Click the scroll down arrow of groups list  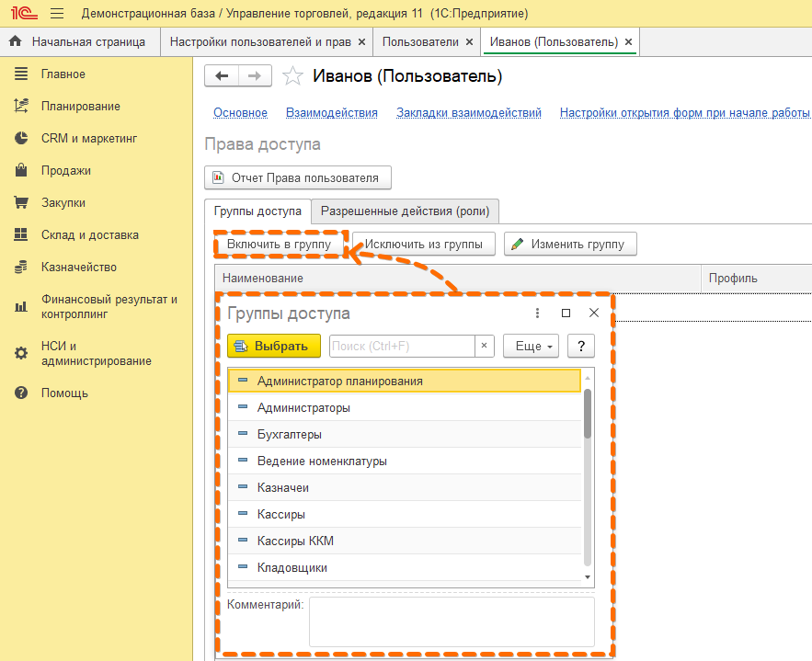pos(588,576)
